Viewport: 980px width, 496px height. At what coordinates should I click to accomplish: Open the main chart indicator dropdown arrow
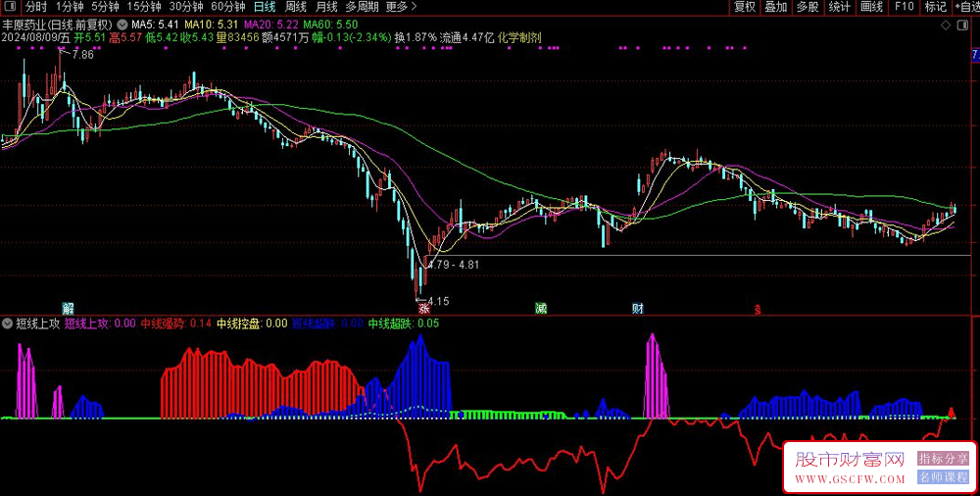coord(122,25)
